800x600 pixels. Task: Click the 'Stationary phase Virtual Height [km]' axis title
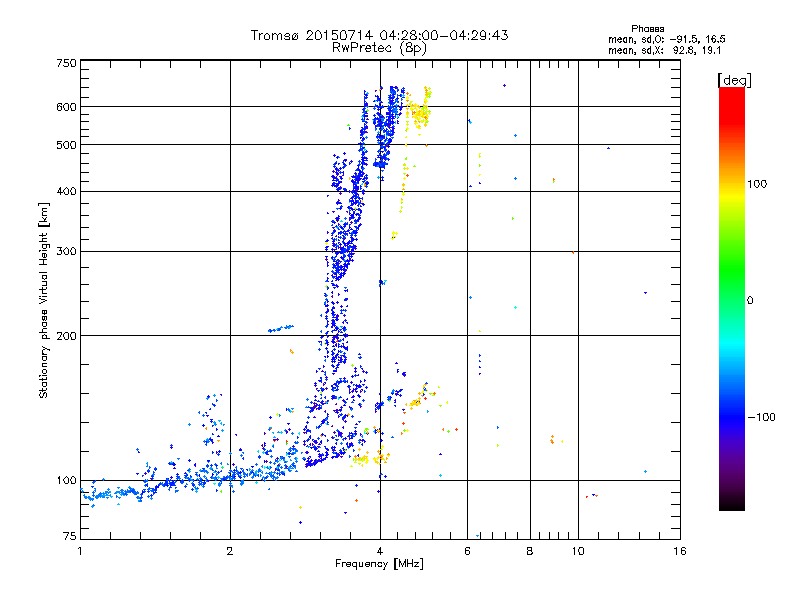pos(44,300)
